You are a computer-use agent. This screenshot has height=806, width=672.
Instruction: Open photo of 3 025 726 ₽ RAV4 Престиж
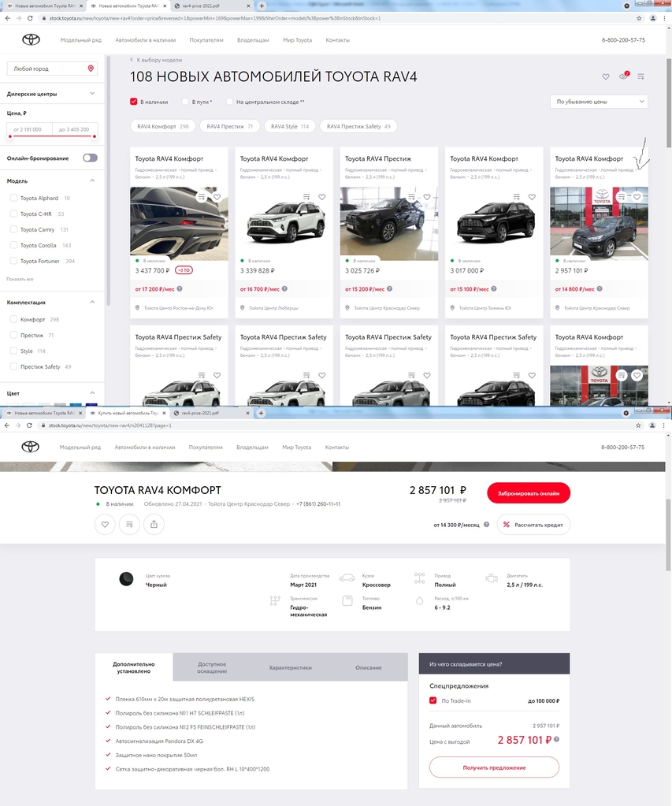coord(389,224)
